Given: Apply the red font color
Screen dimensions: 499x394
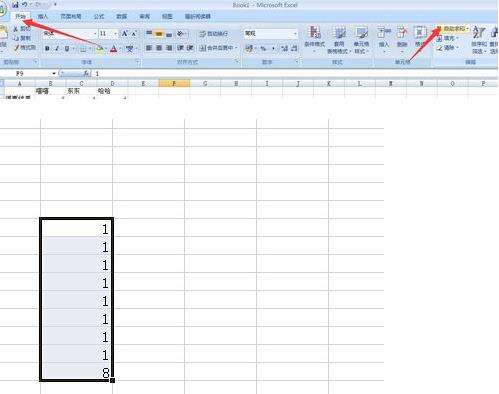Looking at the screenshot, I should click(x=113, y=49).
